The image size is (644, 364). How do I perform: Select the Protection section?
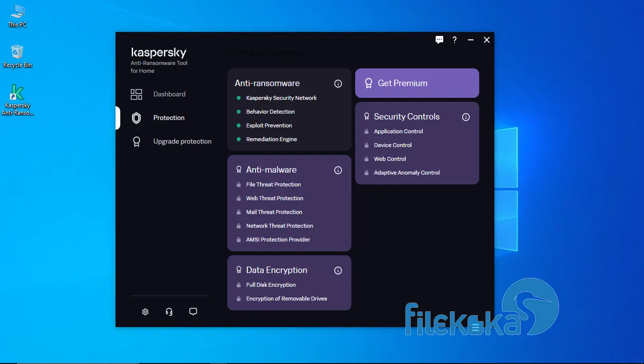click(169, 118)
